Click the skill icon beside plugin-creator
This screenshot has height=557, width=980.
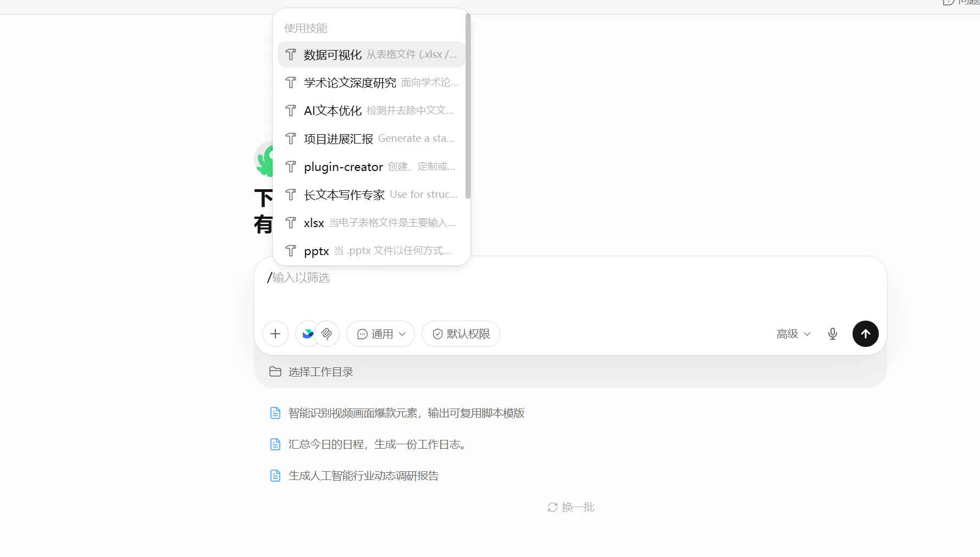(291, 167)
